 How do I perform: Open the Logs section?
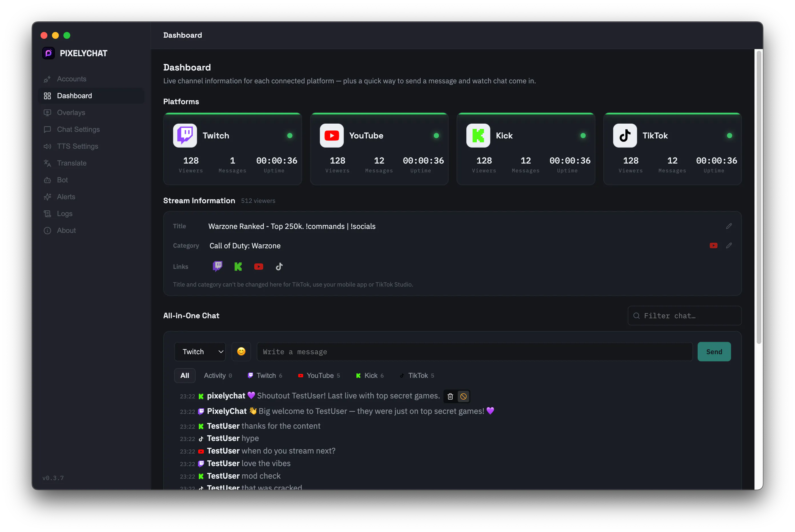click(91, 214)
